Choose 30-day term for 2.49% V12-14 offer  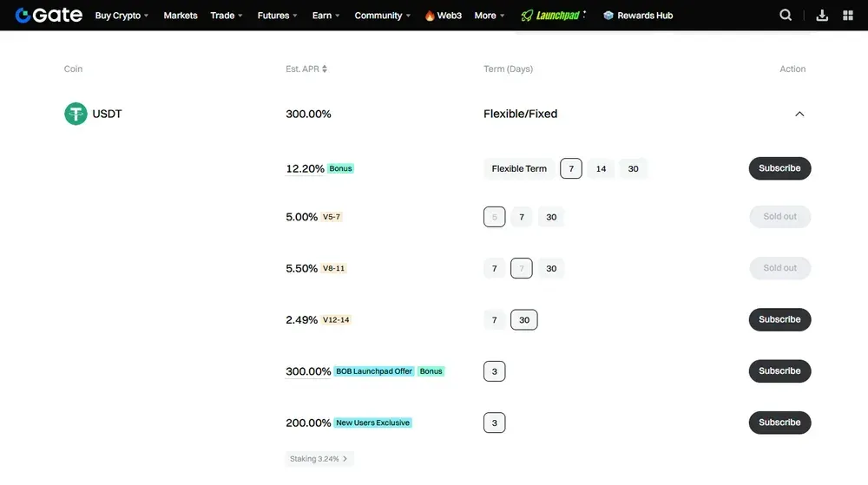tap(524, 320)
